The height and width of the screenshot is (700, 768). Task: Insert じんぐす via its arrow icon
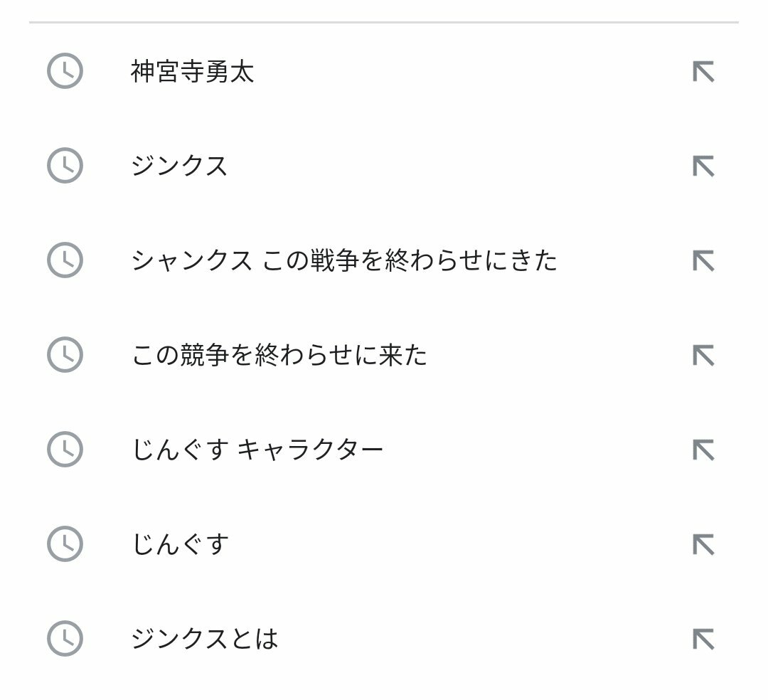703,544
